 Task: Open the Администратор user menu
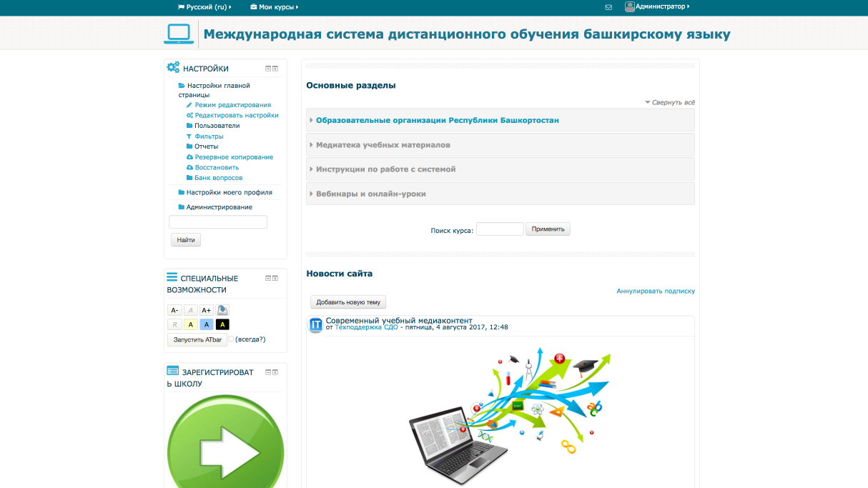click(x=658, y=6)
